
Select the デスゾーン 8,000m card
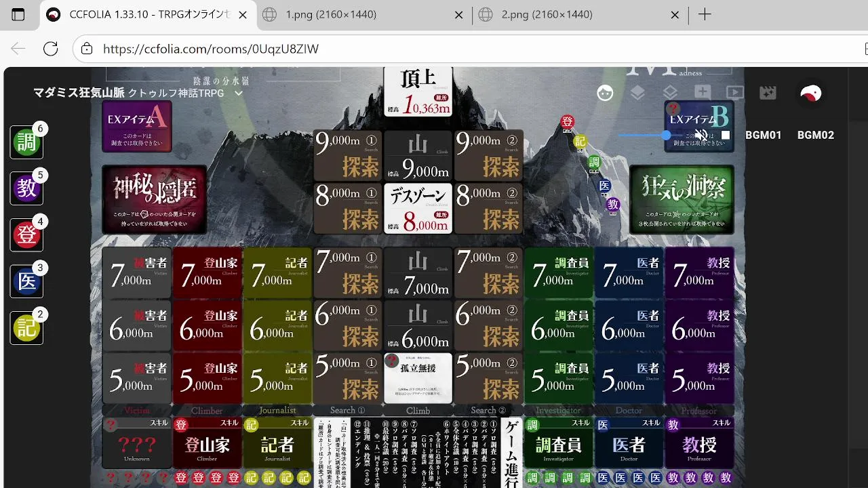click(x=418, y=209)
